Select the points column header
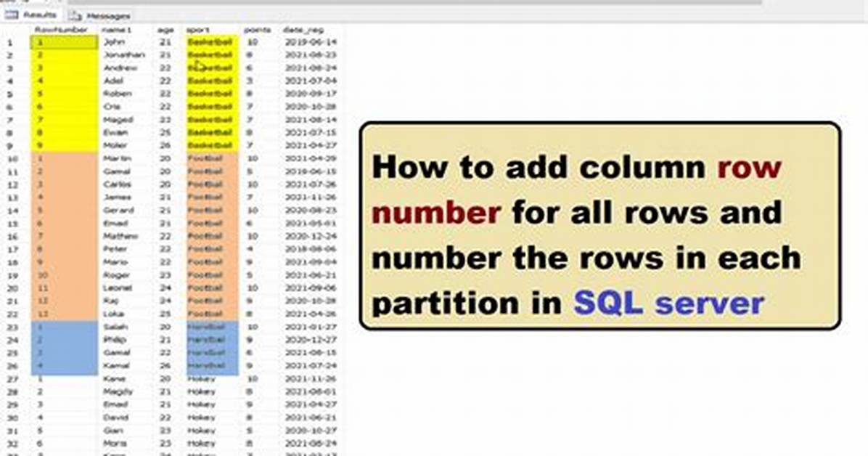 point(258,30)
